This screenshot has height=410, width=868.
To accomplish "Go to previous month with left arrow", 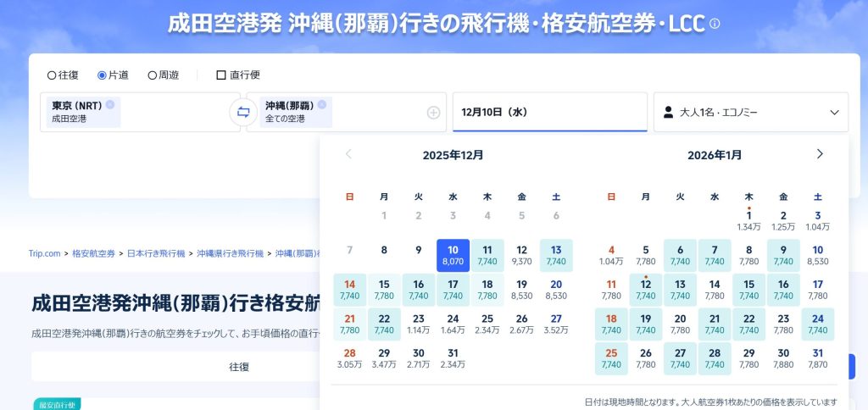I will (348, 154).
